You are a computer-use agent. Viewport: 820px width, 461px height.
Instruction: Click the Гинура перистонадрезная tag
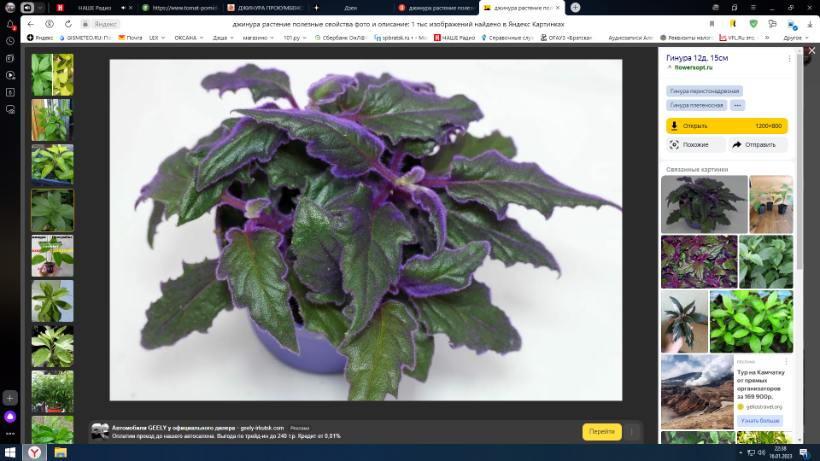(704, 91)
